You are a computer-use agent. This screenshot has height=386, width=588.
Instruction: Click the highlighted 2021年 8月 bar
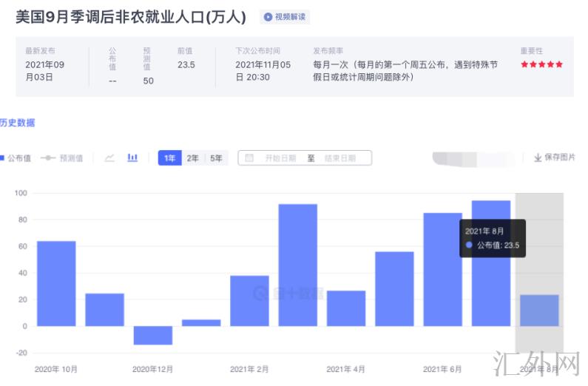click(539, 311)
